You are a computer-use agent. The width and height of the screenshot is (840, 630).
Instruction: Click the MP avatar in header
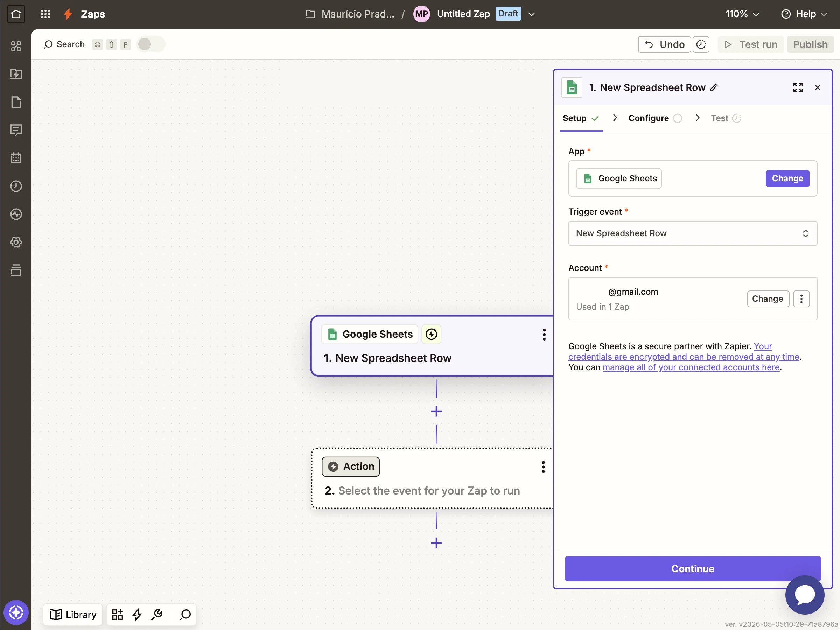pyautogui.click(x=421, y=14)
